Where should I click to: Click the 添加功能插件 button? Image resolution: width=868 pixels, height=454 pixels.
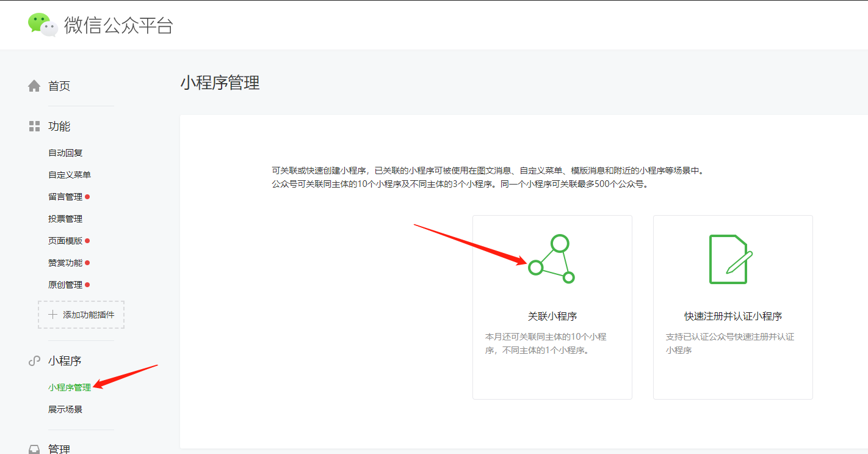coord(81,315)
